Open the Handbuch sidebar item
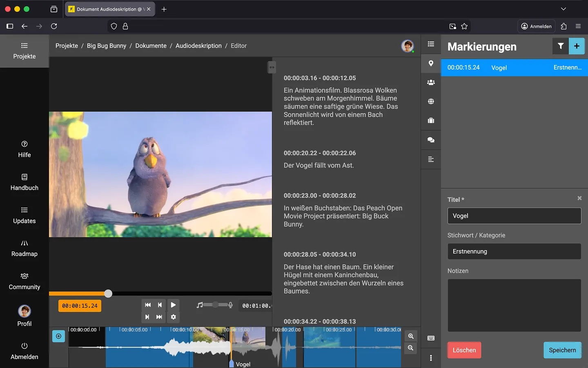This screenshot has width=588, height=368. [x=24, y=182]
